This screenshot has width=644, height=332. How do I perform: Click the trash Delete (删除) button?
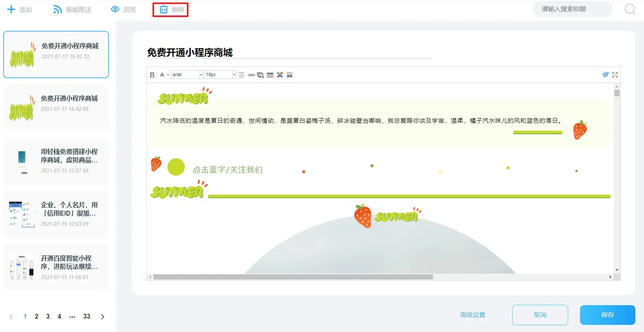click(x=171, y=9)
